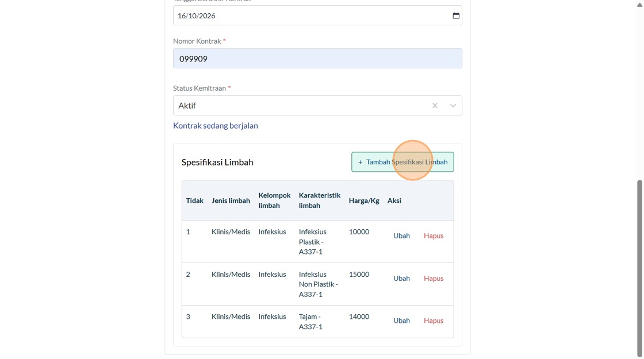
Task: Delete the Infeksius Non Plastik row via Hapus
Action: 434,278
